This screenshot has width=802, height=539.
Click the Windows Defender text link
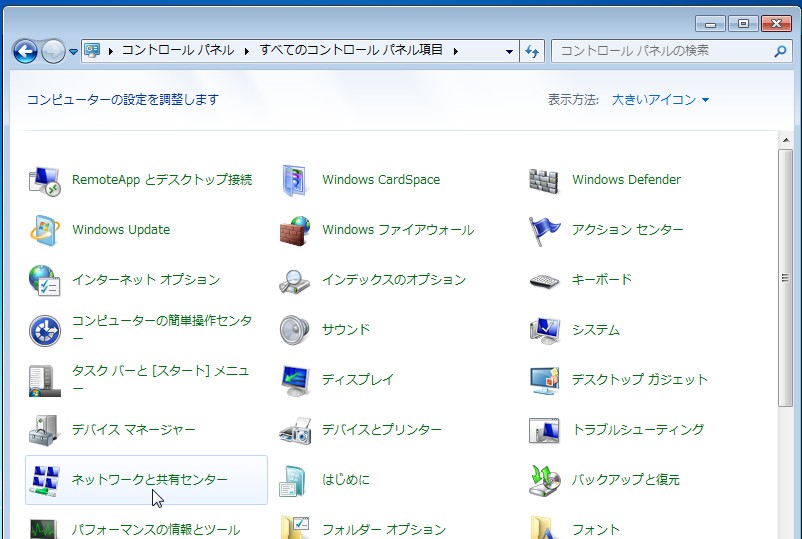coord(627,179)
